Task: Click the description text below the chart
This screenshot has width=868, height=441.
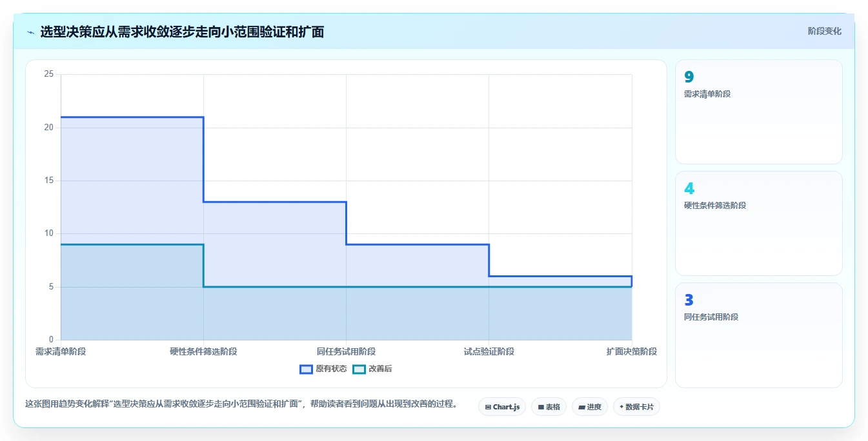Action: point(241,404)
